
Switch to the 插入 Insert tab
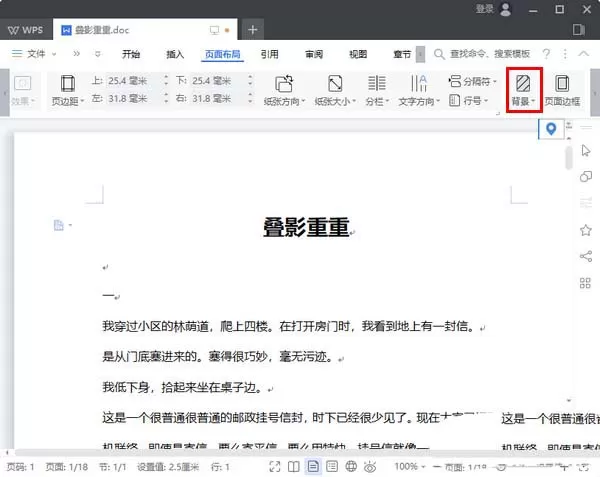(175, 54)
